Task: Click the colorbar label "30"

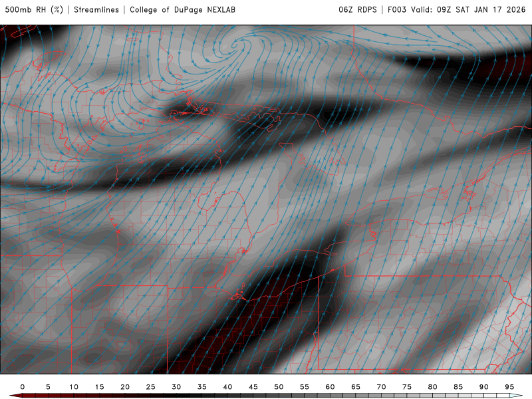Action: [x=176, y=387]
